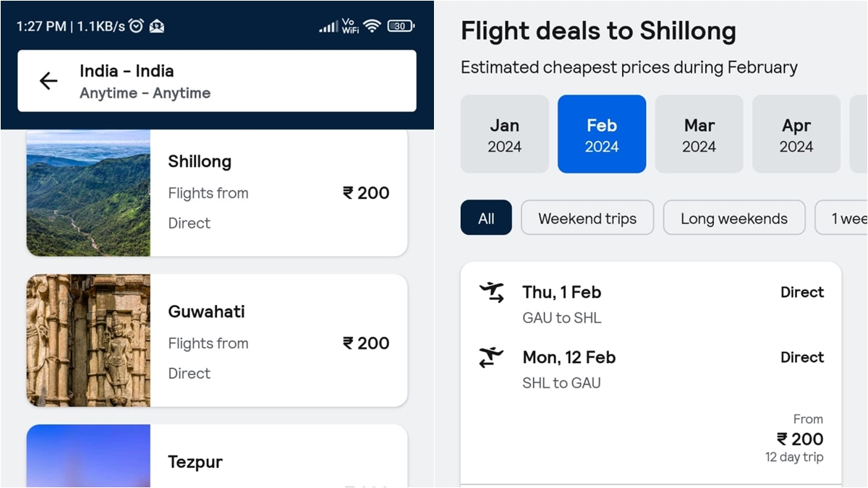868x488 pixels.
Task: Select the Jan 2024 month tab
Action: pos(504,134)
